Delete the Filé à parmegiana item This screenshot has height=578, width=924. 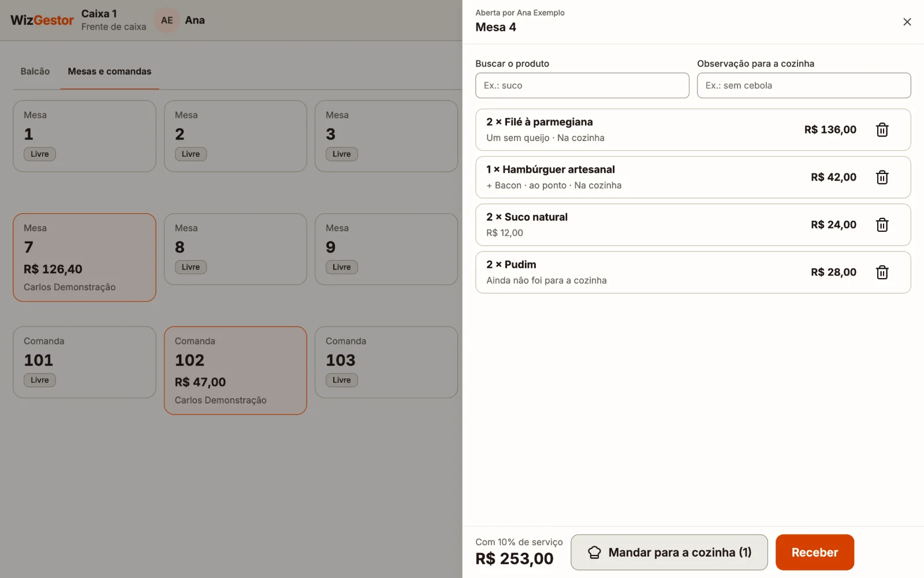pyautogui.click(x=882, y=130)
